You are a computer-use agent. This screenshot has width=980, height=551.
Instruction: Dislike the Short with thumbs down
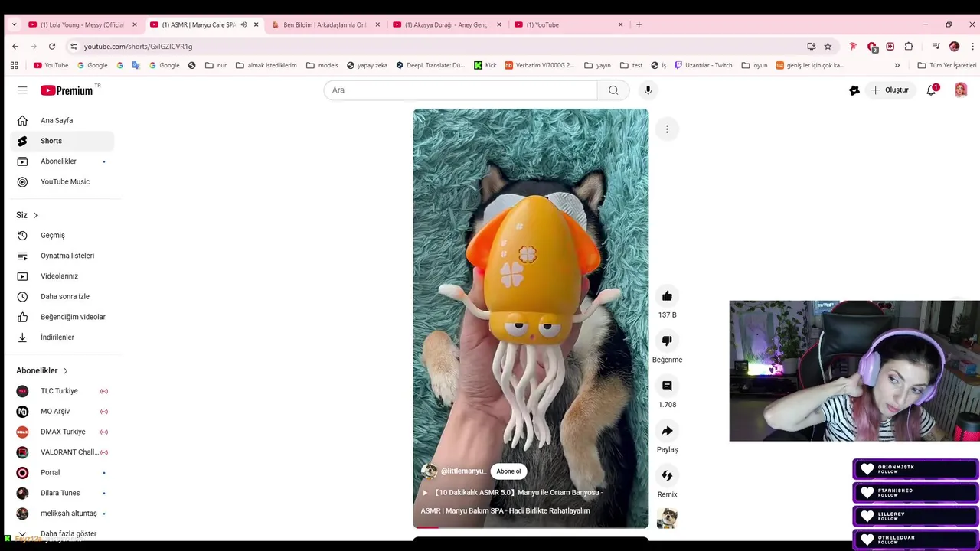[x=667, y=341]
